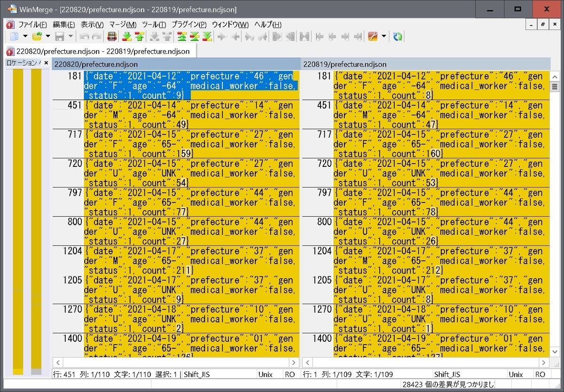Click the Copy All to Right icon
The height and width of the screenshot is (392, 564).
point(277,36)
